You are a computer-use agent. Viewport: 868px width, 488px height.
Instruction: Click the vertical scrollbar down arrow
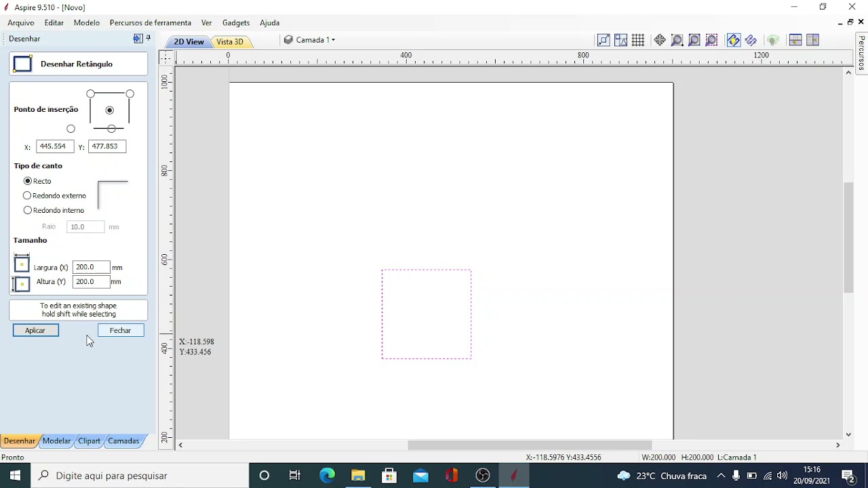click(848, 434)
